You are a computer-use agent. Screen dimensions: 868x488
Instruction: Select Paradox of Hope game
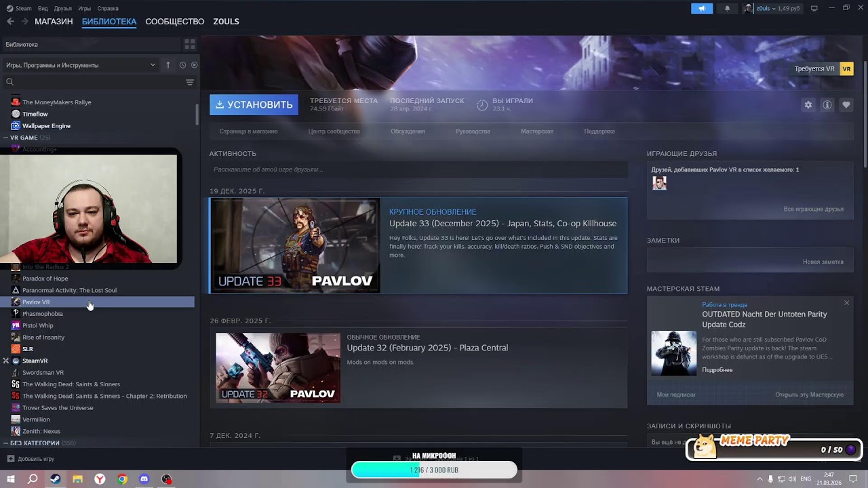coord(45,279)
